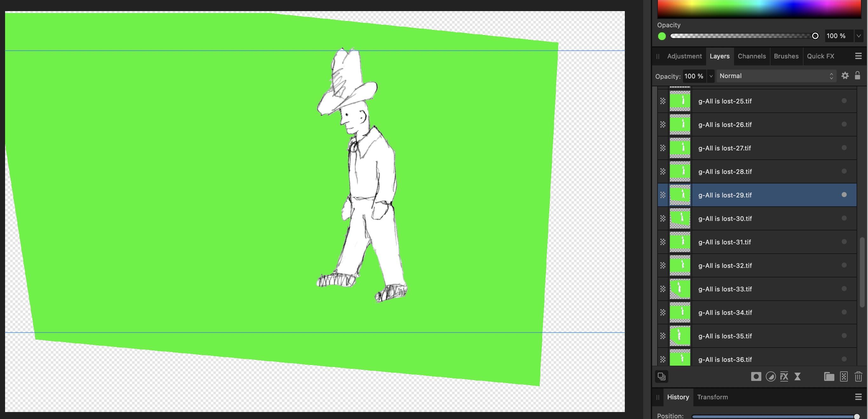Click the pixel layer type icon for g-All is lost-26.tif
This screenshot has height=419, width=868.
pos(663,125)
